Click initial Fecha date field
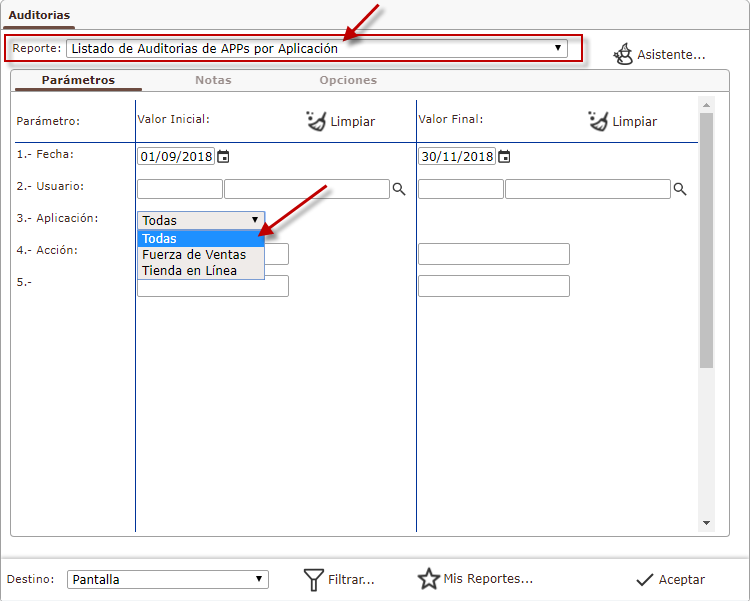 click(176, 157)
